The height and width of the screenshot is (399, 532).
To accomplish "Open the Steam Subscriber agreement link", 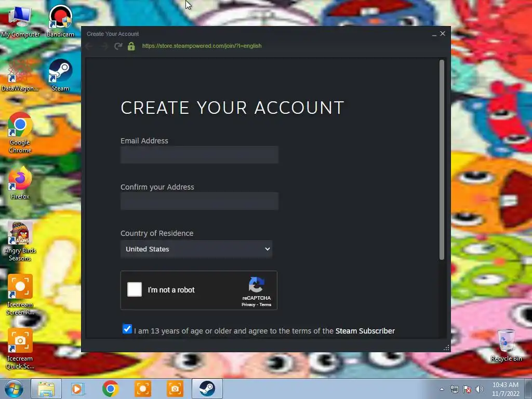I will [365, 331].
